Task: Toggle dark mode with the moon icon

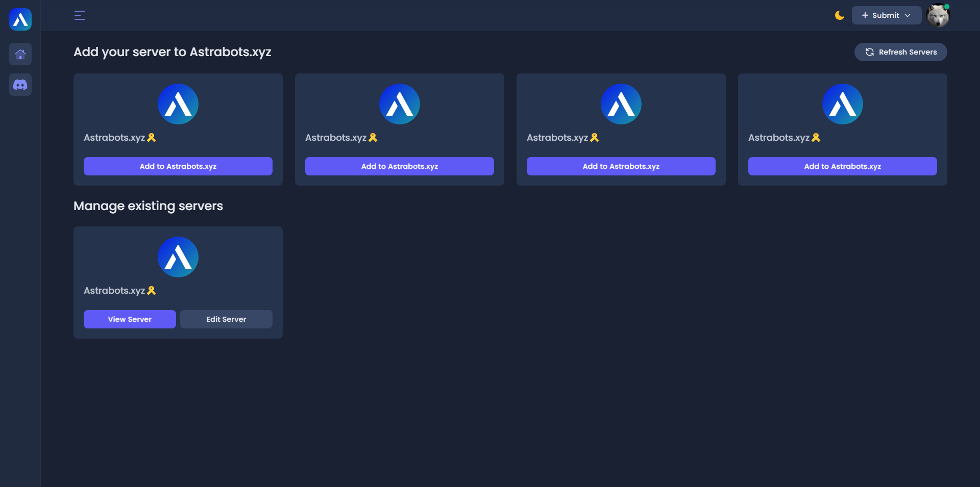Action: click(x=839, y=15)
